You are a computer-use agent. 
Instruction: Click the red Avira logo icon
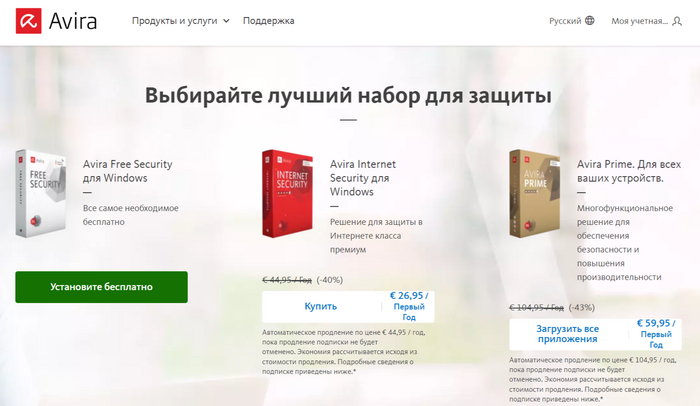point(29,21)
